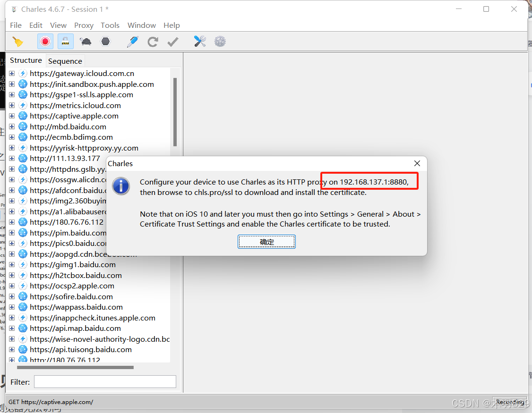Screen dimensions: 532x413
Task: Open the Proxy menu
Action: (x=84, y=25)
